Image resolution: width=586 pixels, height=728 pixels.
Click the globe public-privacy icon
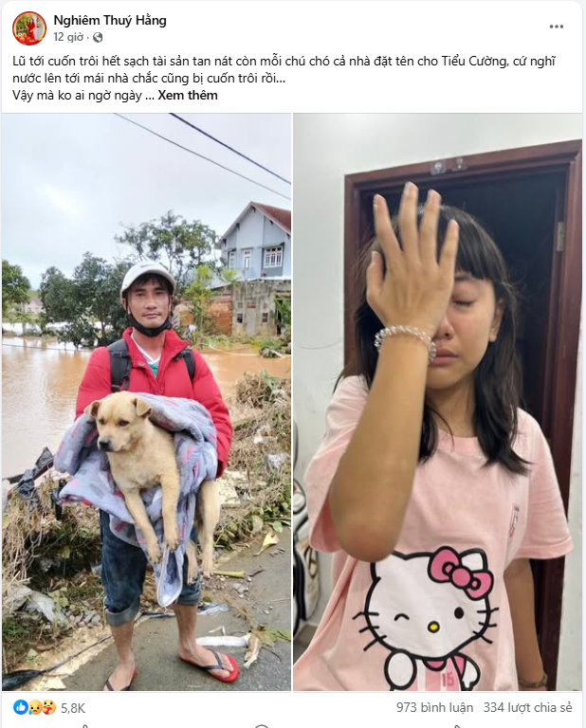(x=98, y=38)
